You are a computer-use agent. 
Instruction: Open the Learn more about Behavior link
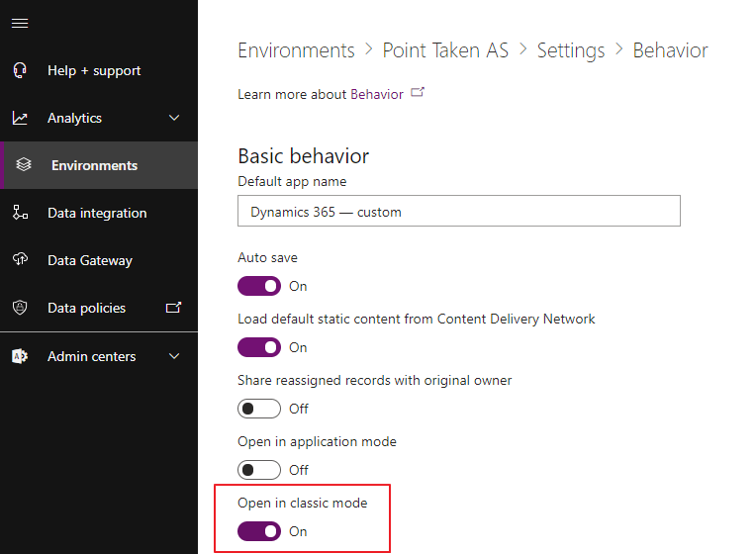click(x=377, y=94)
